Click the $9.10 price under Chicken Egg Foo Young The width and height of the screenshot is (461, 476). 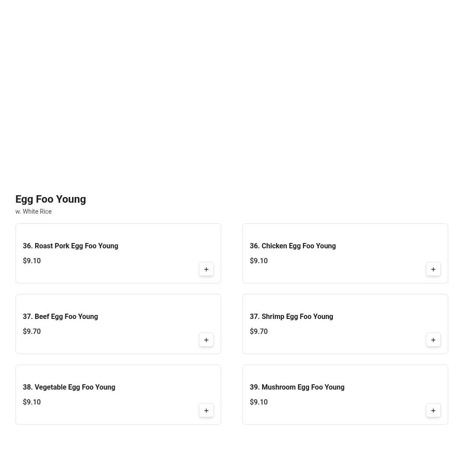259,261
